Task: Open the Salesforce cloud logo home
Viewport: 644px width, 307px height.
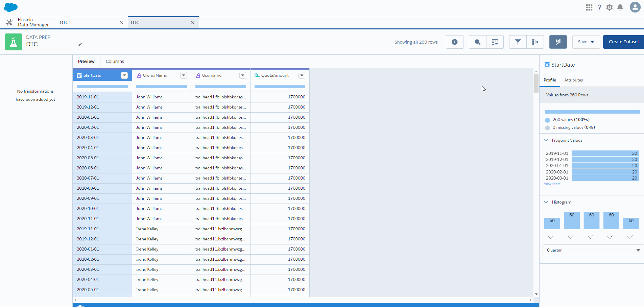Action: [11, 7]
